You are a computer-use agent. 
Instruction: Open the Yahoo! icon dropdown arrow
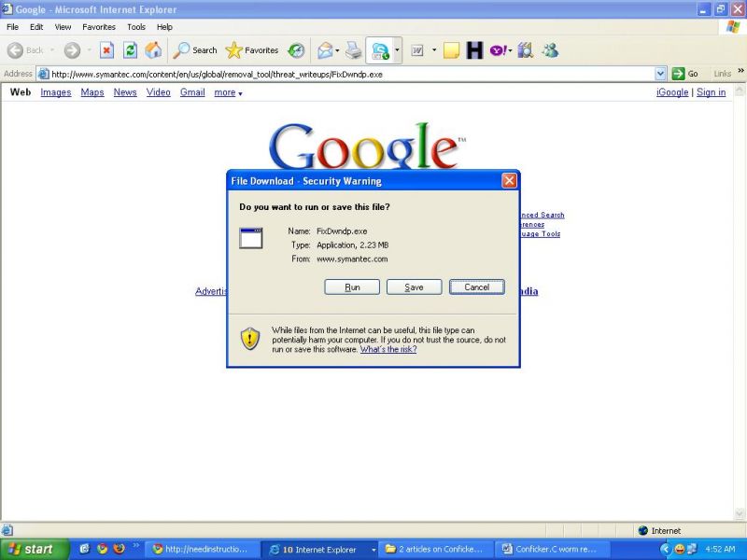tap(510, 50)
